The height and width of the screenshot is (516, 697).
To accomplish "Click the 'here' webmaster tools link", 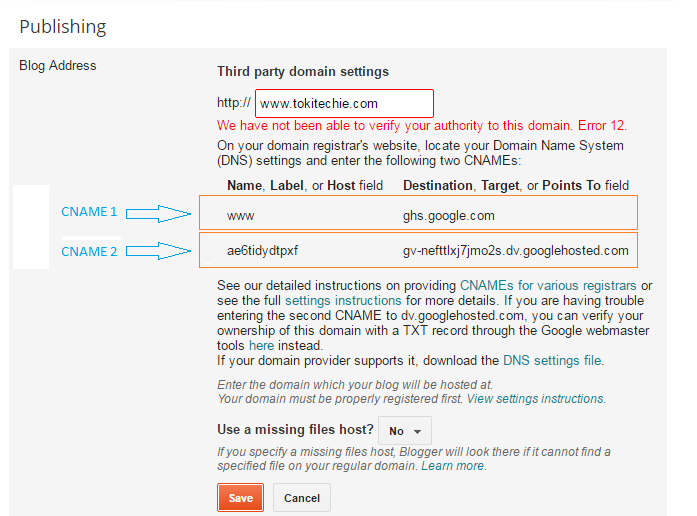I will (261, 345).
